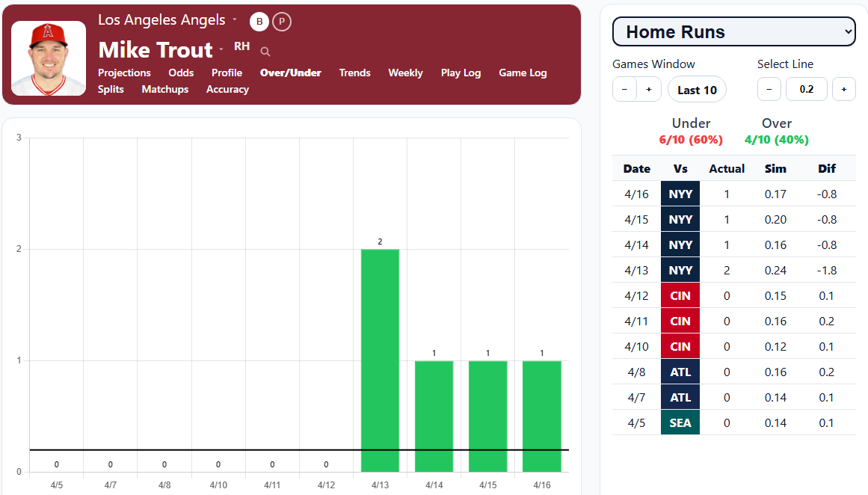
Task: Open the Odds tab
Action: 181,73
